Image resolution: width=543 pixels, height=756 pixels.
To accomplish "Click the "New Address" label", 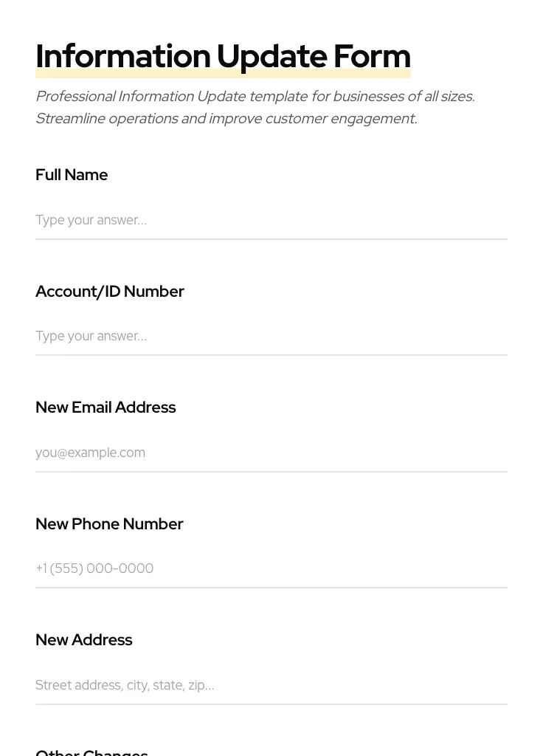I will coord(84,640).
